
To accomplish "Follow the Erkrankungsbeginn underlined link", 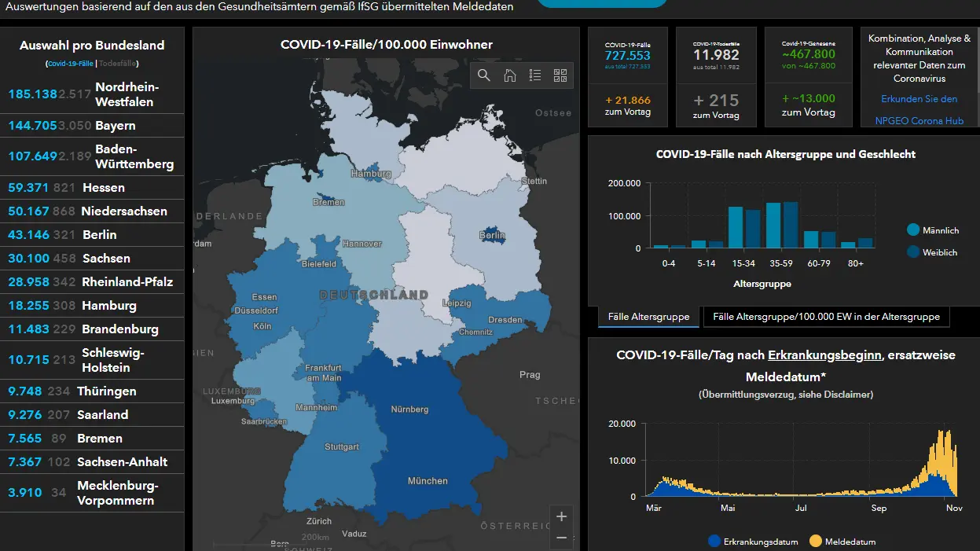I will [x=824, y=355].
